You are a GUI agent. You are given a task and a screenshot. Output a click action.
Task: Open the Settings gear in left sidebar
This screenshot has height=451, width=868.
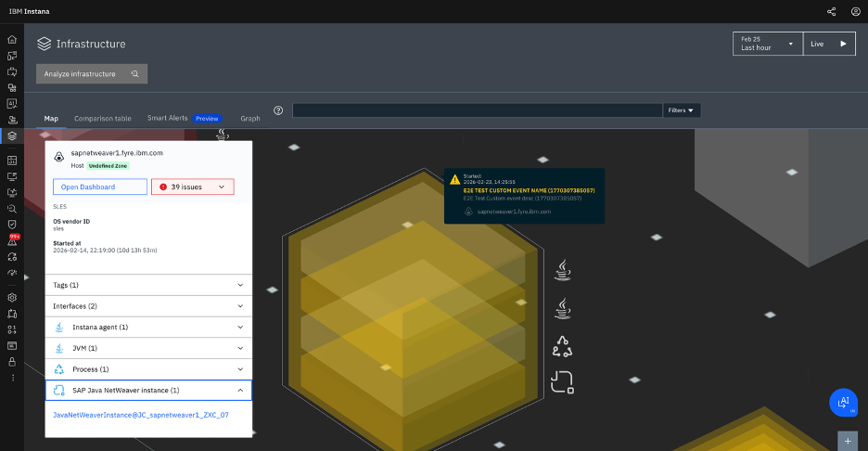[x=12, y=298]
